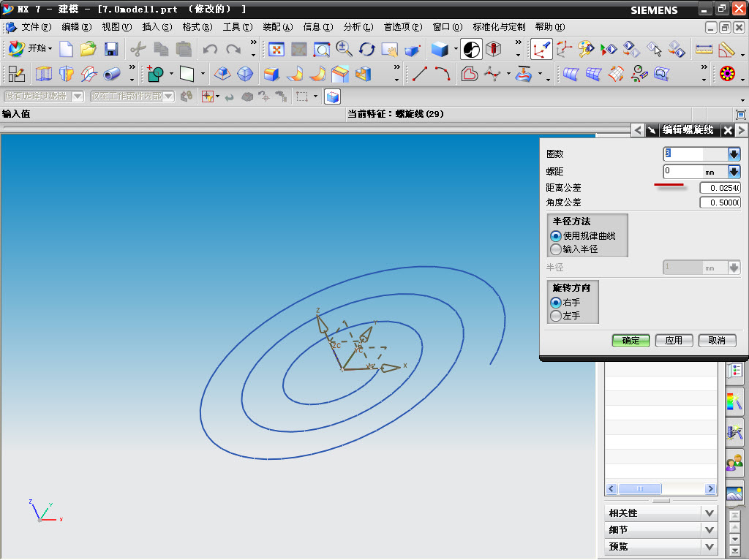749x560 pixels.
Task: Open the 编辑 menu
Action: click(76, 27)
